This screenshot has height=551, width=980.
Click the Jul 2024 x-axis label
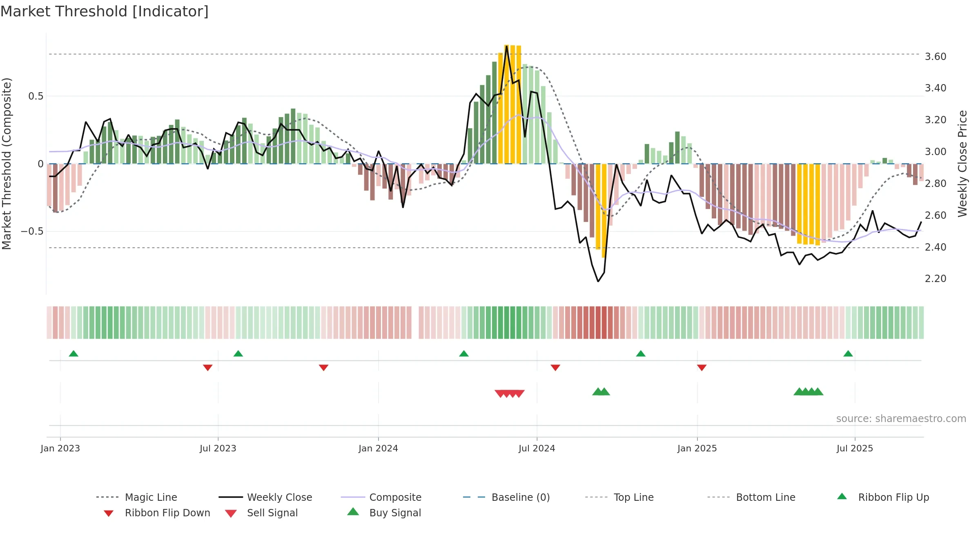pyautogui.click(x=537, y=448)
